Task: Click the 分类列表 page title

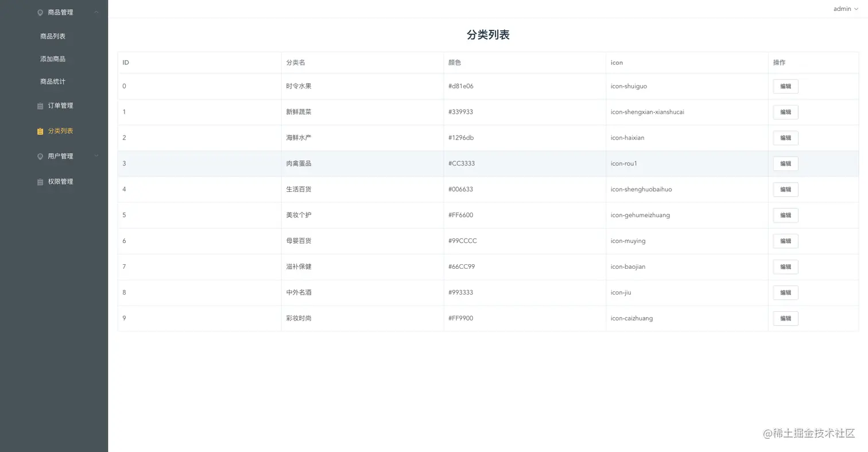Action: coord(488,35)
